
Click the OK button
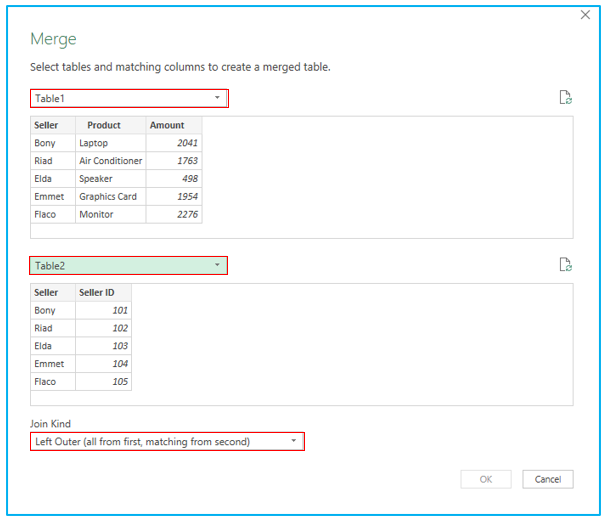[x=486, y=479]
